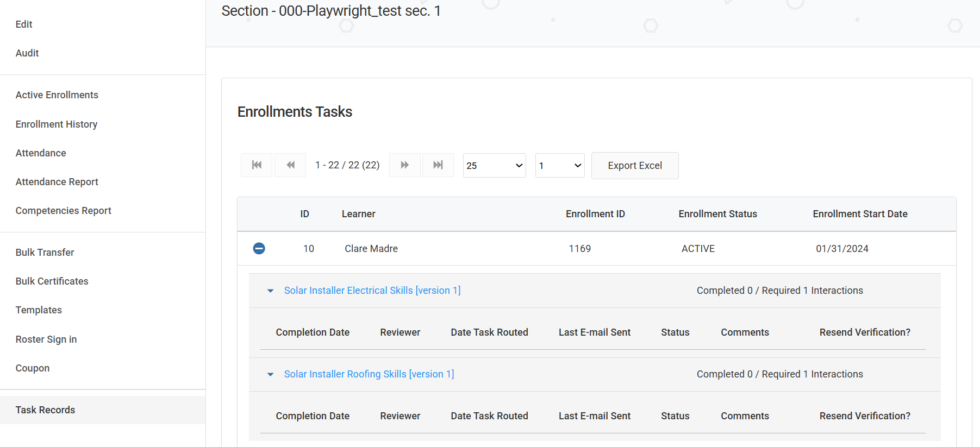
Task: Jump to last page of enrollments
Action: [438, 165]
